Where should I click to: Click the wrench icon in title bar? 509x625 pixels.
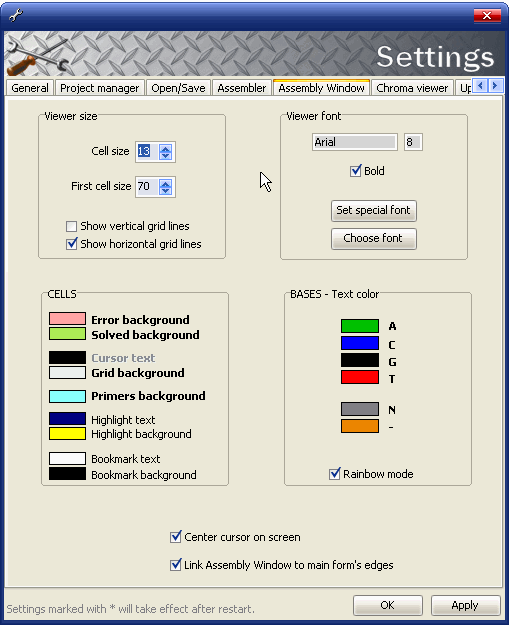click(x=16, y=15)
